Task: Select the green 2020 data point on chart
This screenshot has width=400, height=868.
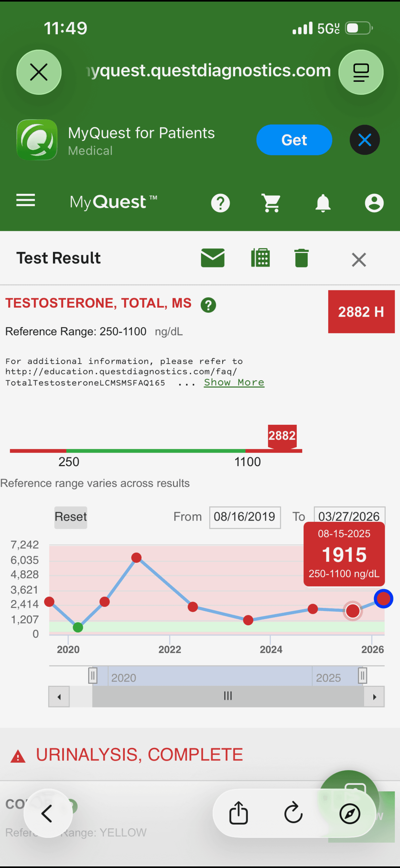Action: [x=78, y=628]
